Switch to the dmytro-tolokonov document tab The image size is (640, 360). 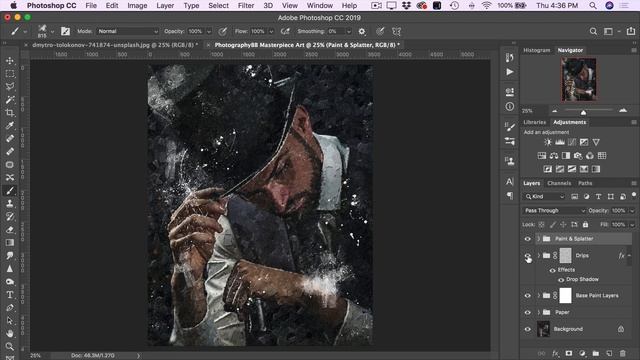(x=115, y=45)
